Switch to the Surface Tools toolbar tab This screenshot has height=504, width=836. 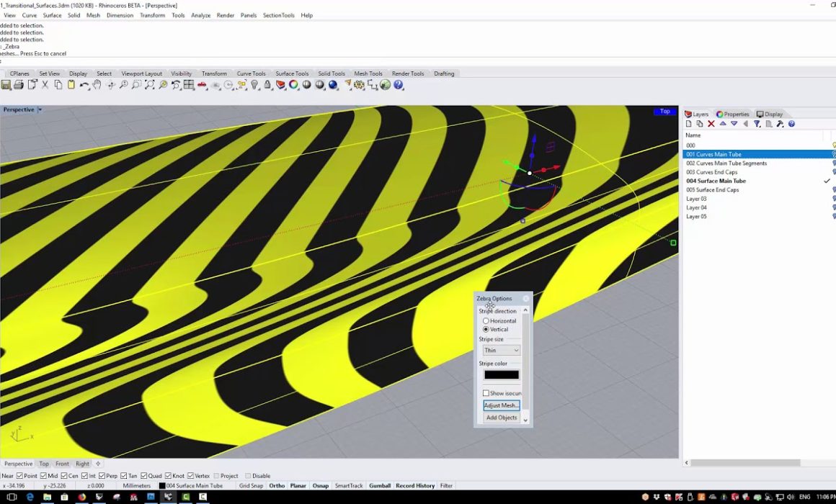[x=292, y=73]
